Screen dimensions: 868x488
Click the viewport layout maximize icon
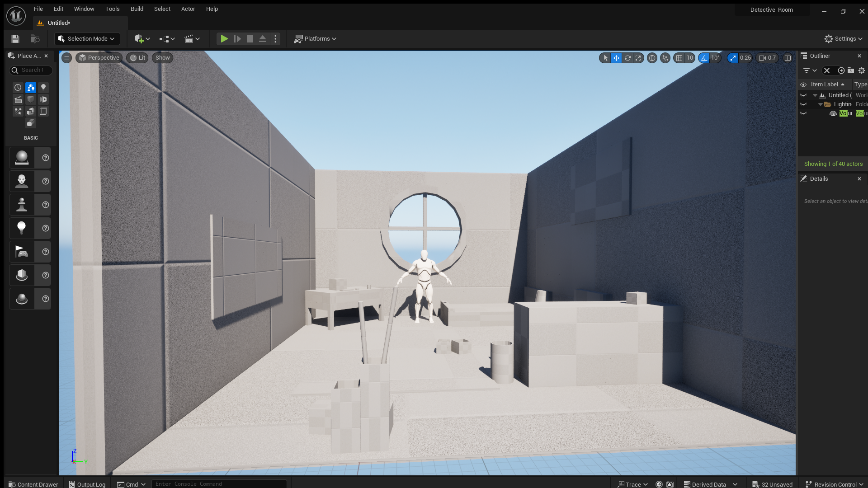click(788, 58)
